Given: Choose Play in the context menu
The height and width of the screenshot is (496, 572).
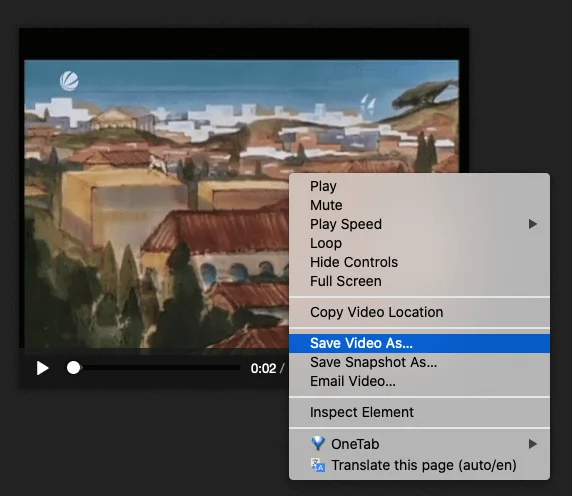Looking at the screenshot, I should [x=419, y=186].
